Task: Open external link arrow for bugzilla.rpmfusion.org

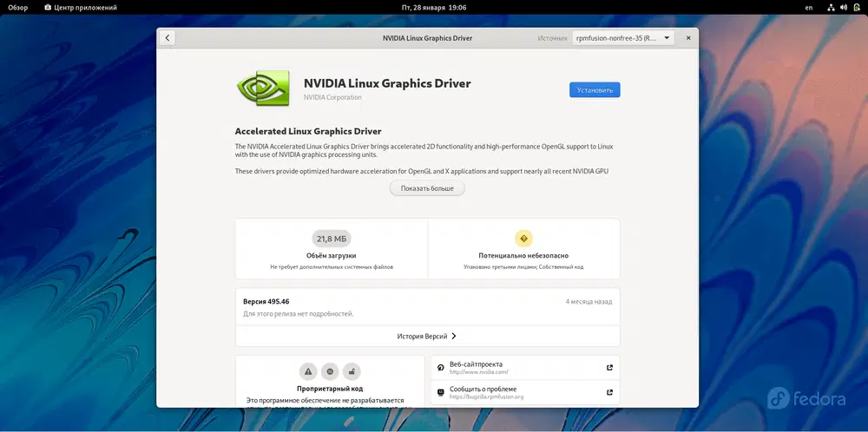Action: [609, 392]
